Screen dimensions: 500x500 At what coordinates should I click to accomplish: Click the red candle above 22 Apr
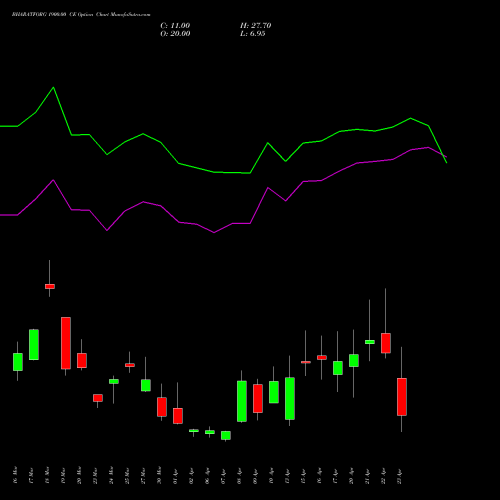pyautogui.click(x=386, y=343)
